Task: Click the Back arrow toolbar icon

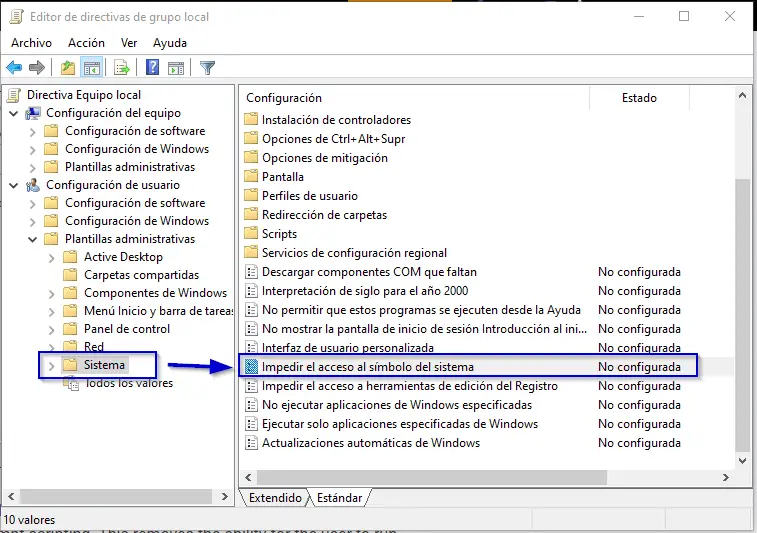Action: point(14,68)
